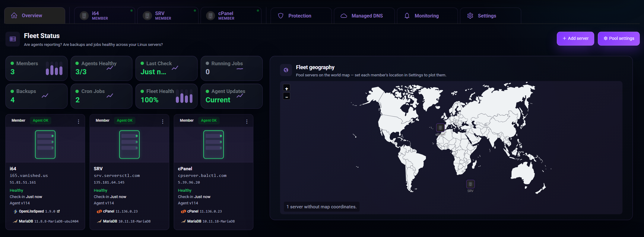This screenshot has height=237, width=644.
Task: Click the Fleet geography globe icon
Action: tap(286, 70)
